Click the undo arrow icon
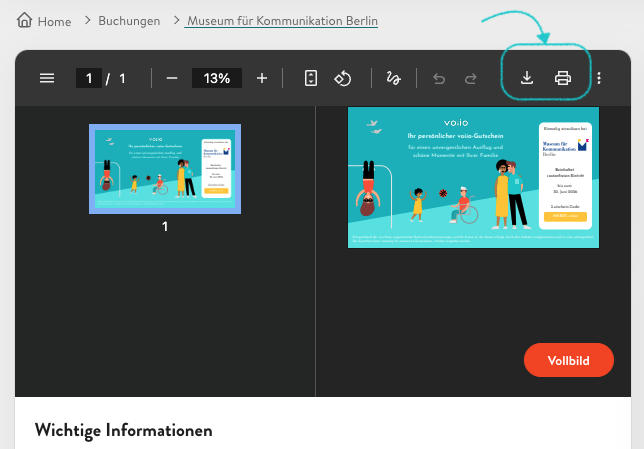This screenshot has width=644, height=449. (x=439, y=78)
